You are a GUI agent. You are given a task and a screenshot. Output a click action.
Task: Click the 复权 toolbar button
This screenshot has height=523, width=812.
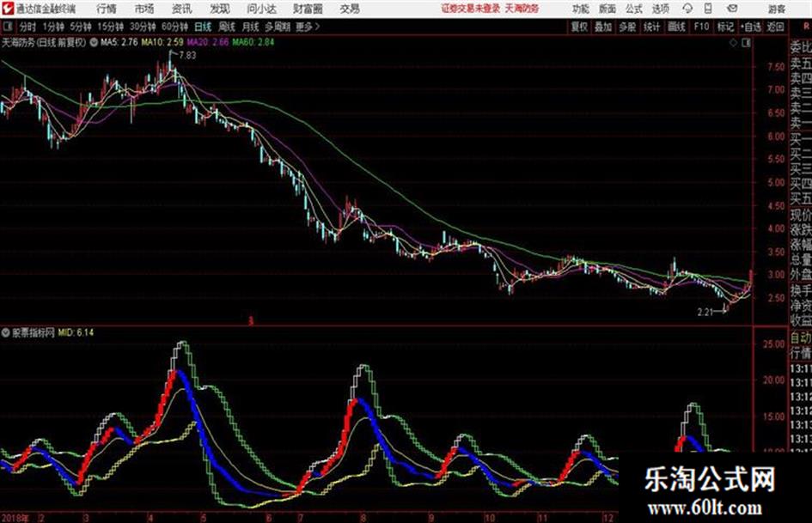coord(579,27)
